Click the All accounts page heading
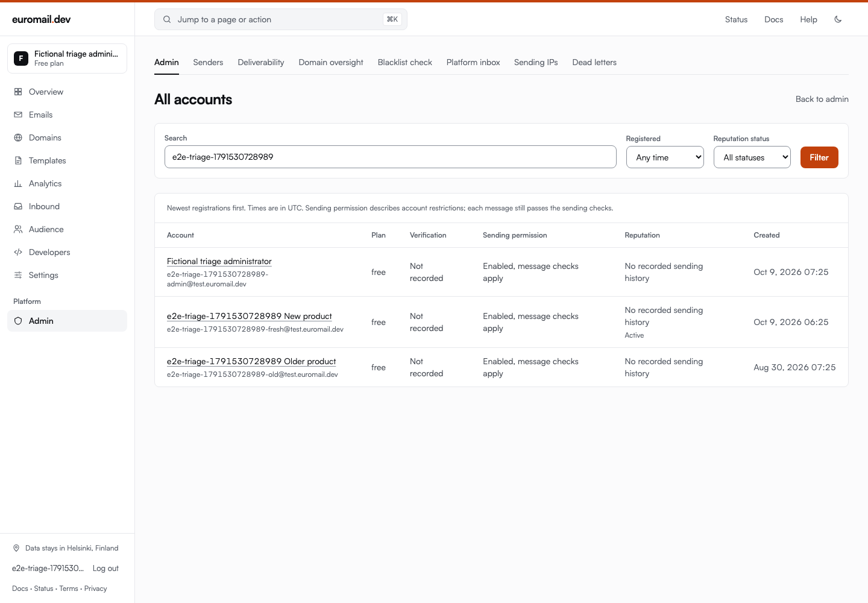The image size is (868, 603). pos(193,99)
